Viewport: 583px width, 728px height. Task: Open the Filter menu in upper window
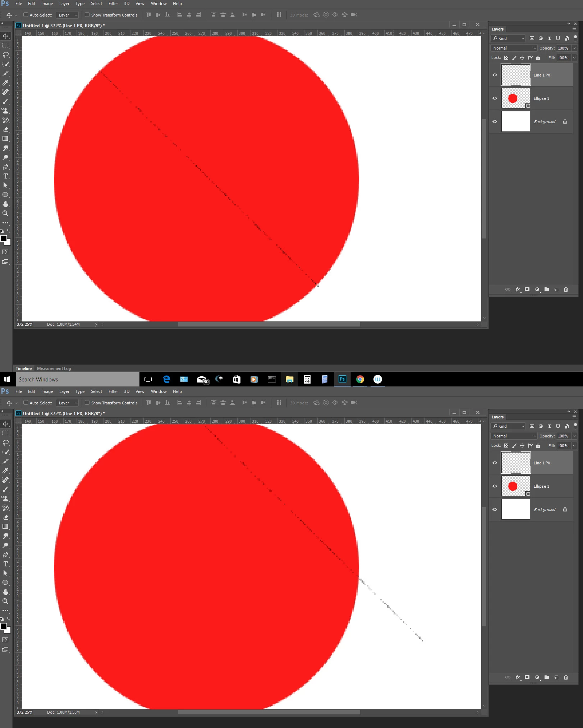113,4
